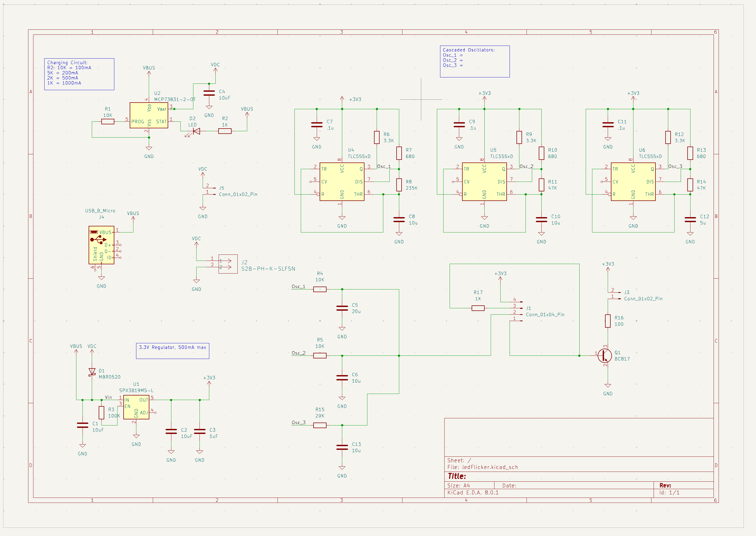Click the R15 20K resistor symbol
The width and height of the screenshot is (756, 536).
(x=320, y=425)
